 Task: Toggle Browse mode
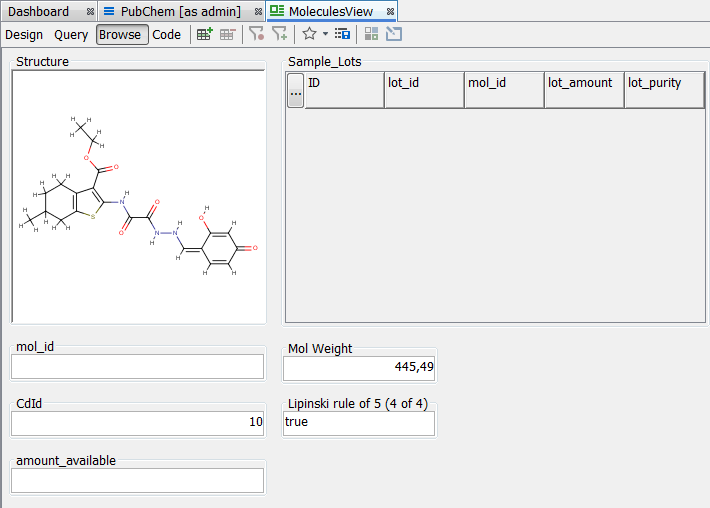120,34
